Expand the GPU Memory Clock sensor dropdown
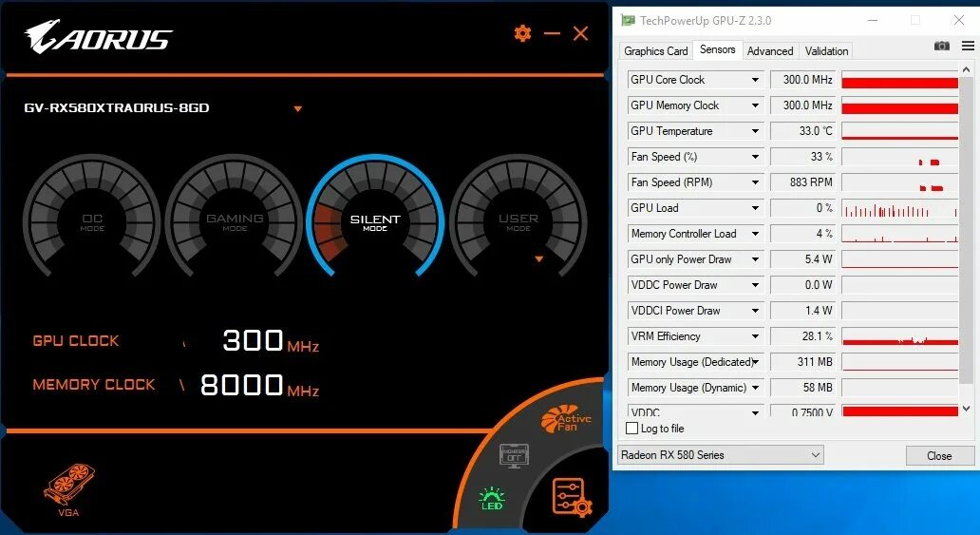Viewport: 980px width, 535px height. (x=755, y=105)
